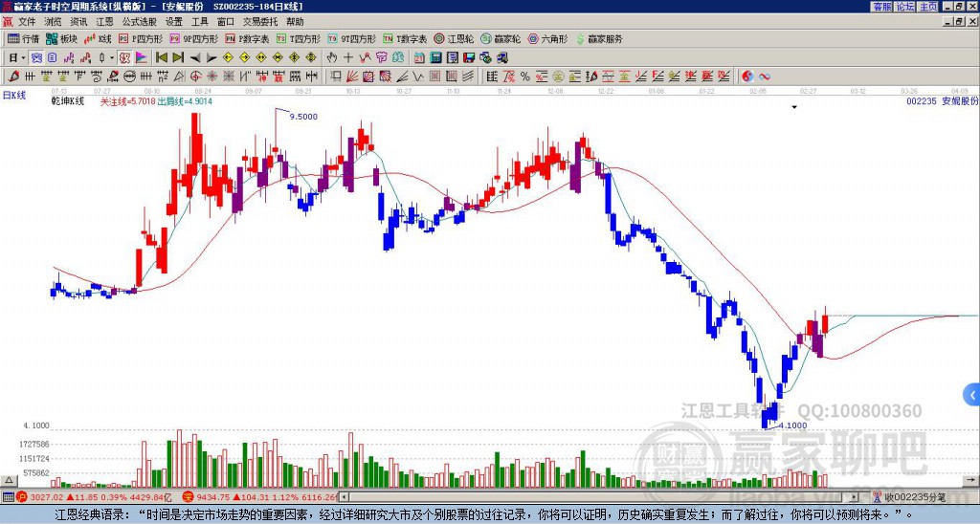Click the yin-yang taiji icon
This screenshot has width=980, height=524.
(747, 76)
